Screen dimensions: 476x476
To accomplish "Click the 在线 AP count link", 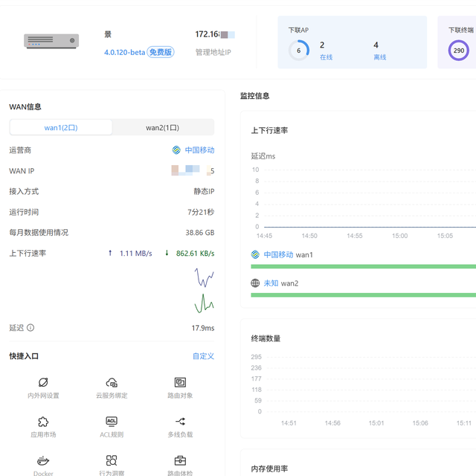I will click(x=326, y=57).
